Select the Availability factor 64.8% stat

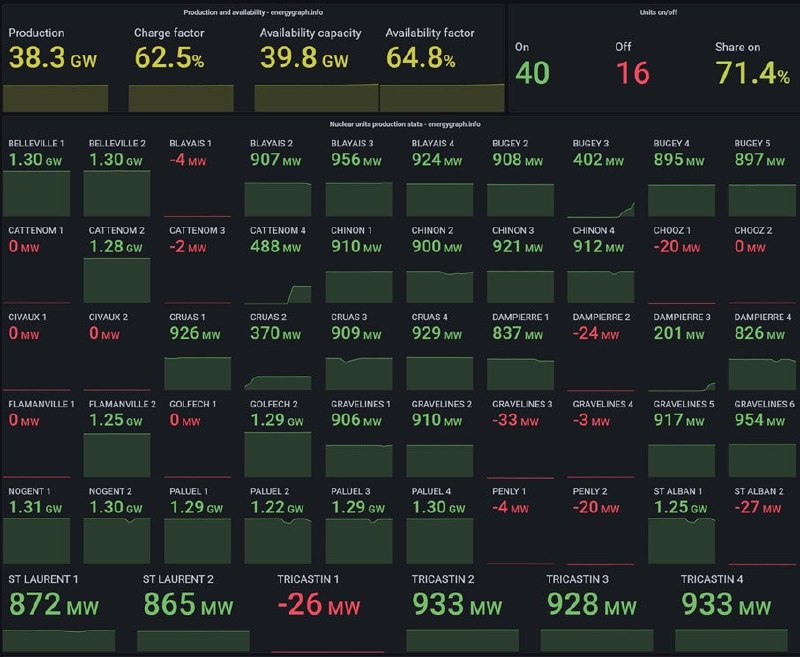[420, 59]
